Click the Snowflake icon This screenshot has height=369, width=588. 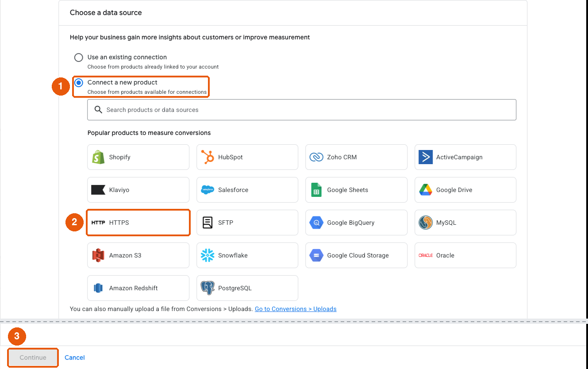(x=208, y=255)
